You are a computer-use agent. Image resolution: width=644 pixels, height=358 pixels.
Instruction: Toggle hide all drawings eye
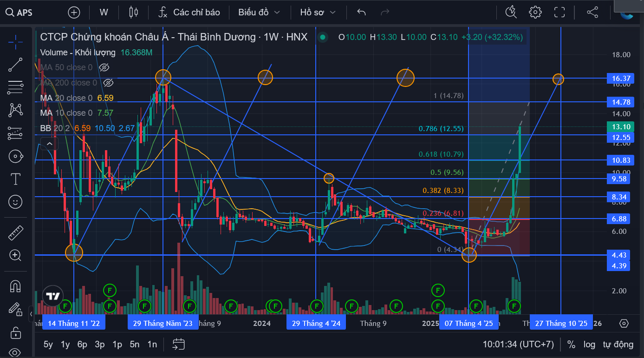click(x=15, y=352)
